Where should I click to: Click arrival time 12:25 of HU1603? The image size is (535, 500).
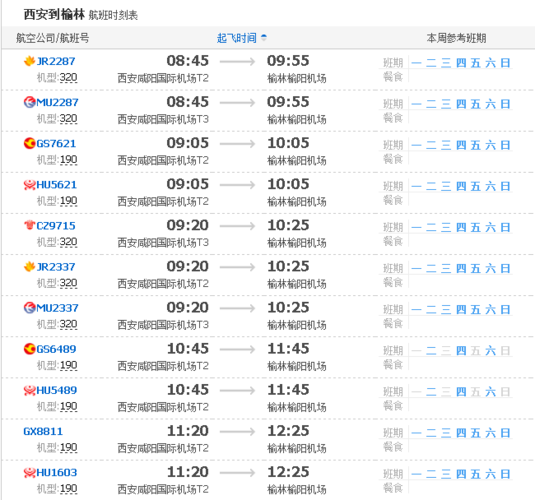[x=288, y=472]
